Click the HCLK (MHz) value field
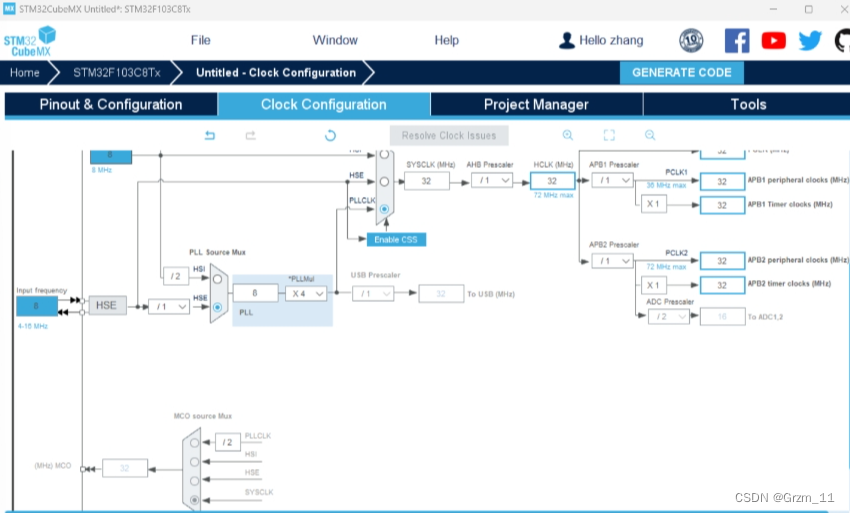Viewport: 850px width, 513px height. [552, 181]
